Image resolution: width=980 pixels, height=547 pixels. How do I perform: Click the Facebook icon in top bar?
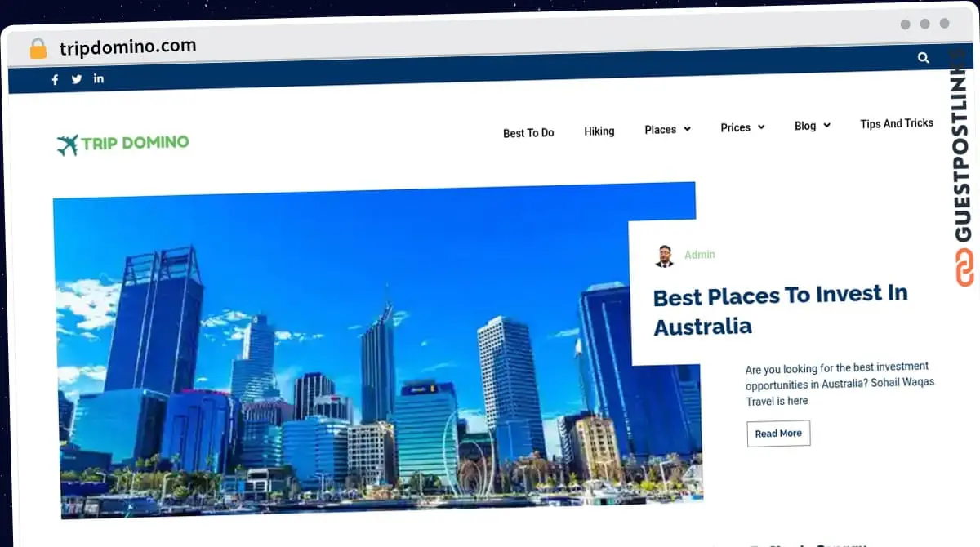(x=56, y=80)
